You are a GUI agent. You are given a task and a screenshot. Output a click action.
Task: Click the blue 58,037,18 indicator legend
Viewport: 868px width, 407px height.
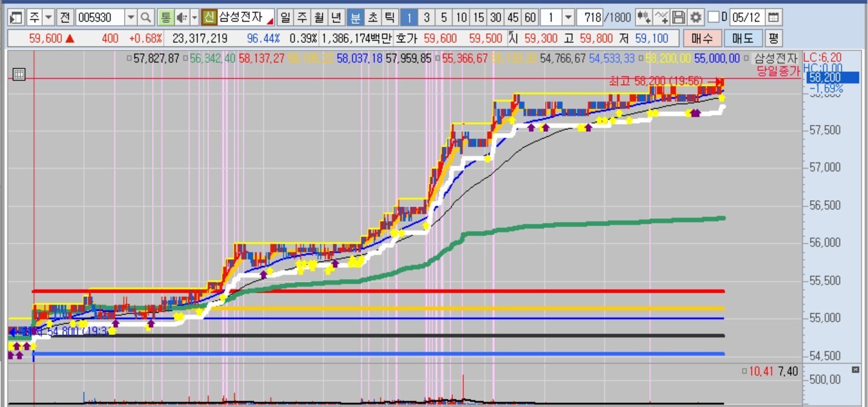pos(359,59)
